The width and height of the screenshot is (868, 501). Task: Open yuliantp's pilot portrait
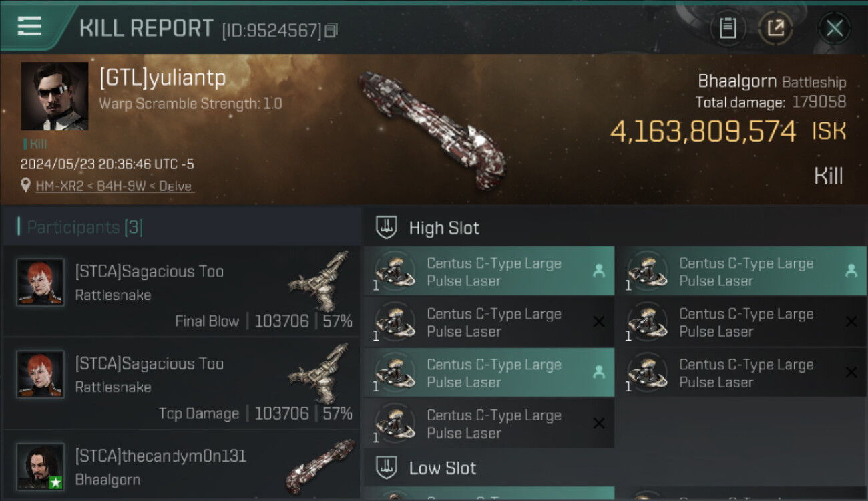tap(55, 96)
